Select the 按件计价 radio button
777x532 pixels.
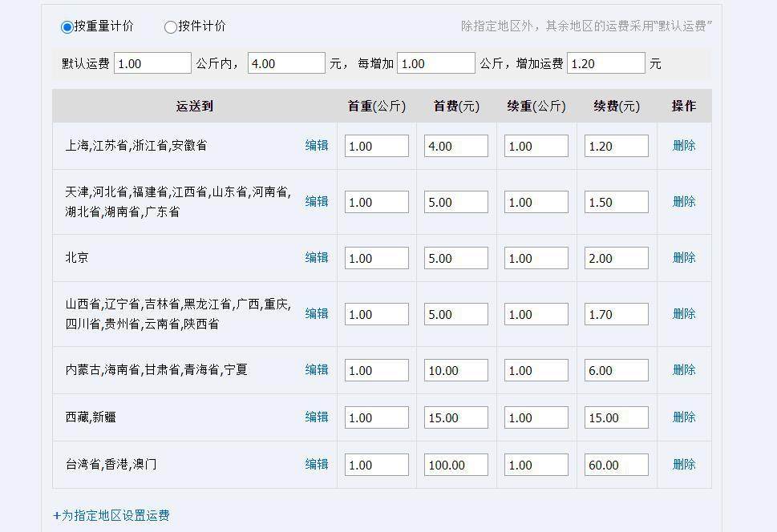coord(171,26)
